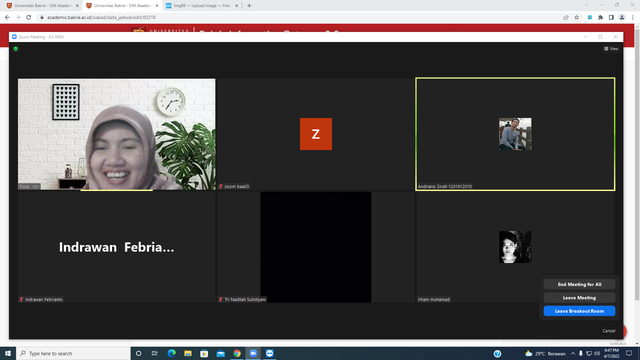Click Leave Meeting button
Screen dimensions: 640x360
coord(579,298)
